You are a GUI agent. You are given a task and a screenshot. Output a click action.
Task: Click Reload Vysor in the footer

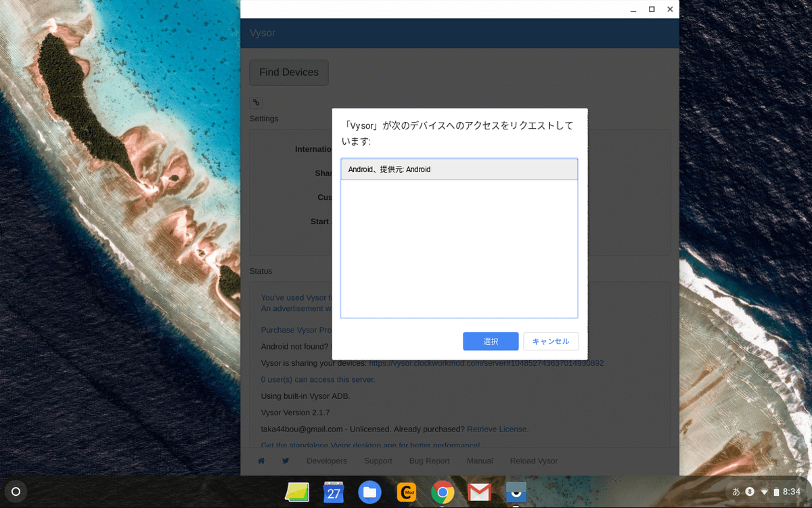[534, 461]
